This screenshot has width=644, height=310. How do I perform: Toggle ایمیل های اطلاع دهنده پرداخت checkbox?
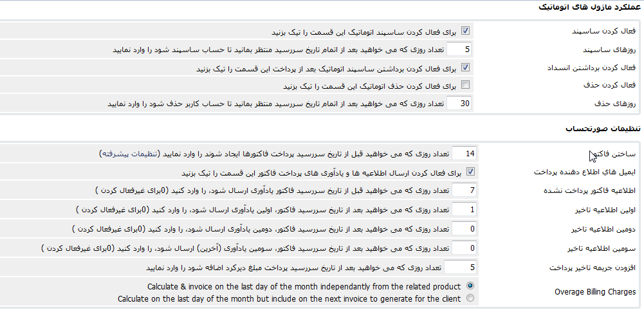[x=470, y=172]
